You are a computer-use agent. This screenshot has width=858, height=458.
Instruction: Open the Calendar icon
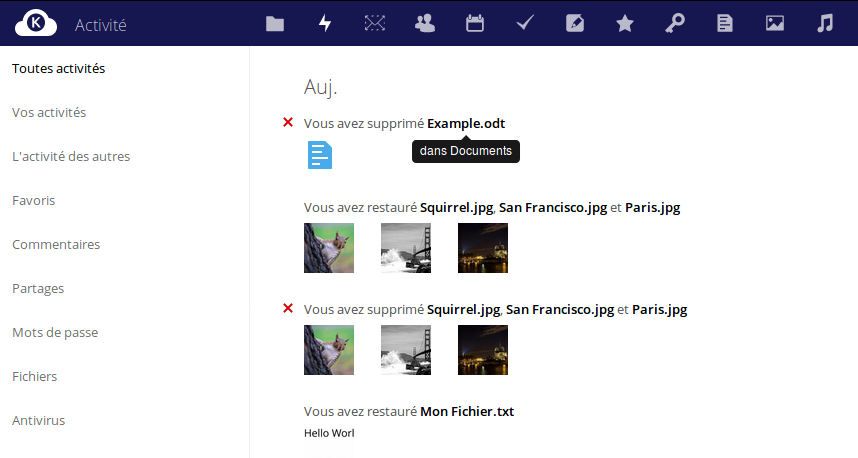coord(475,24)
